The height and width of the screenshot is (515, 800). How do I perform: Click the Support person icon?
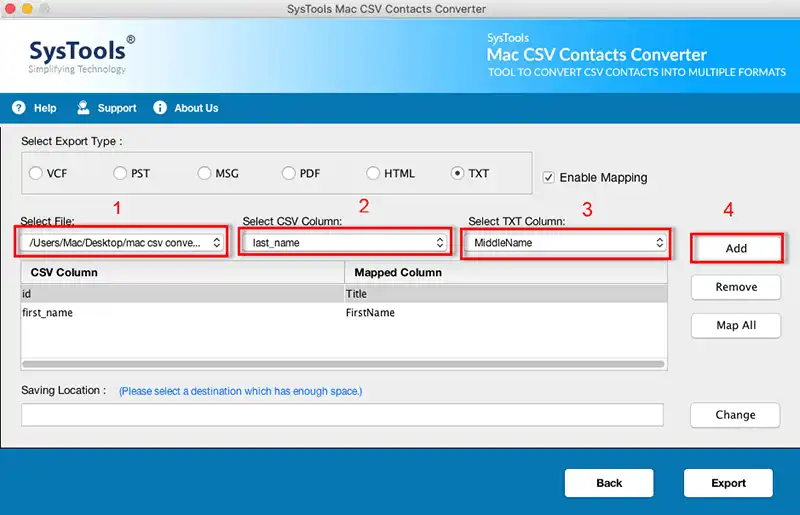(83, 108)
